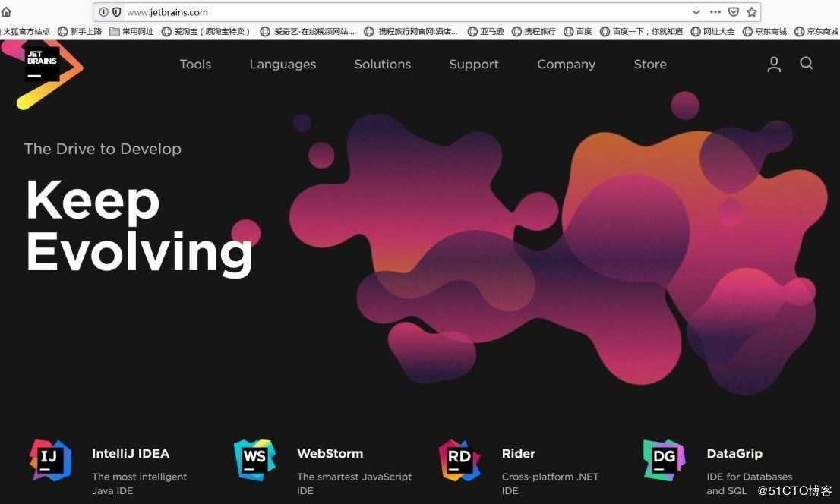Open the Solutions menu
Viewport: 840px width, 504px height.
tap(383, 65)
